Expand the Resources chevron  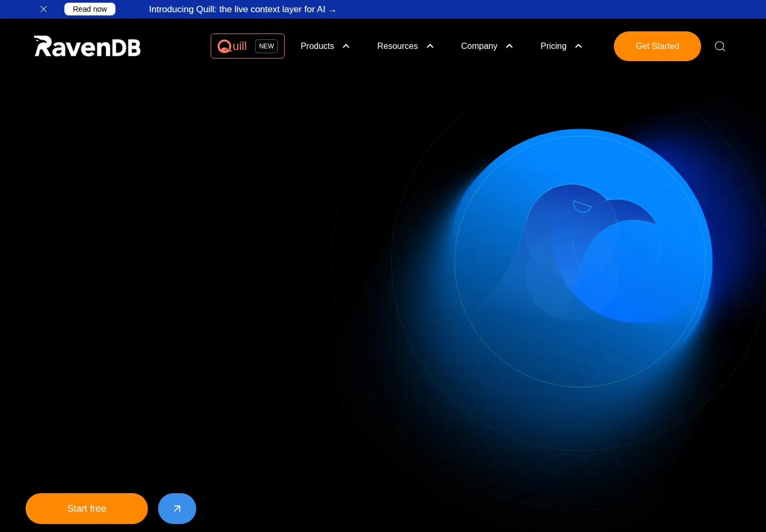tap(430, 46)
